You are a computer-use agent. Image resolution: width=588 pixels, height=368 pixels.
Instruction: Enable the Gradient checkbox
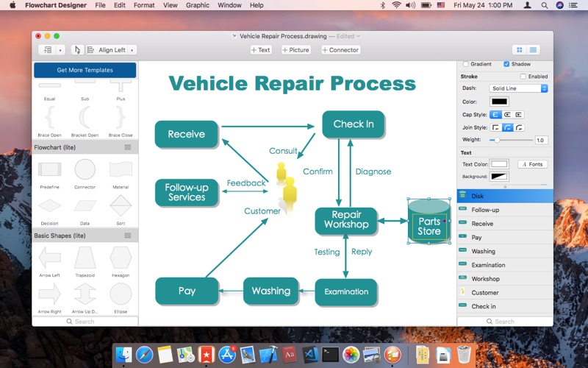(x=465, y=64)
